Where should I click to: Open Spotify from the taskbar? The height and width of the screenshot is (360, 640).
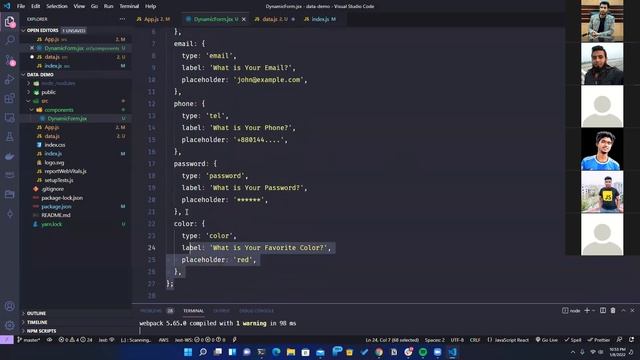pyautogui.click(x=423, y=352)
